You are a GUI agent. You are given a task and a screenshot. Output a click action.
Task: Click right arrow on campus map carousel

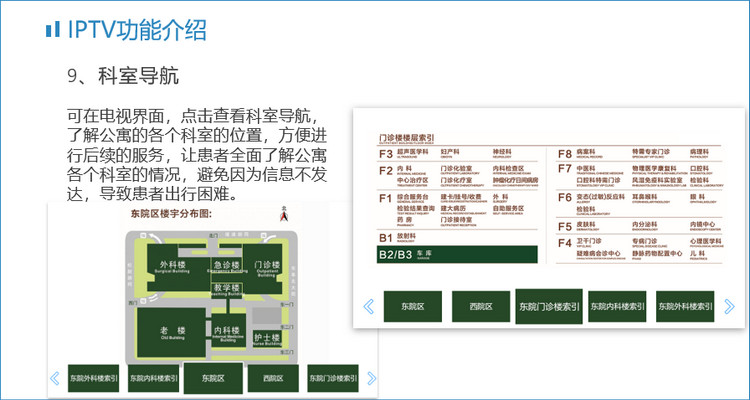pyautogui.click(x=371, y=378)
